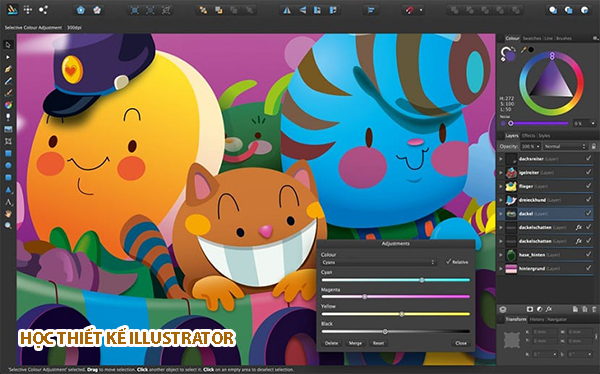Open the snapping options dropdown arrow

pyautogui.click(x=421, y=10)
